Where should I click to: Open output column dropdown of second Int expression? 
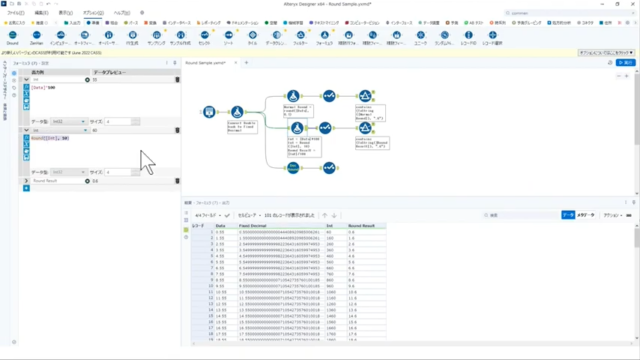[85, 130]
